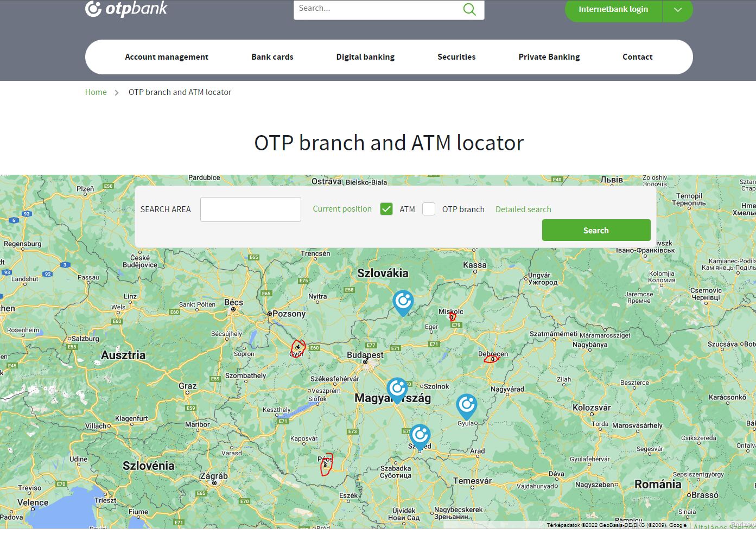Click the Miskolc label on the map
Screen dimensions: 756x560
coord(451,311)
